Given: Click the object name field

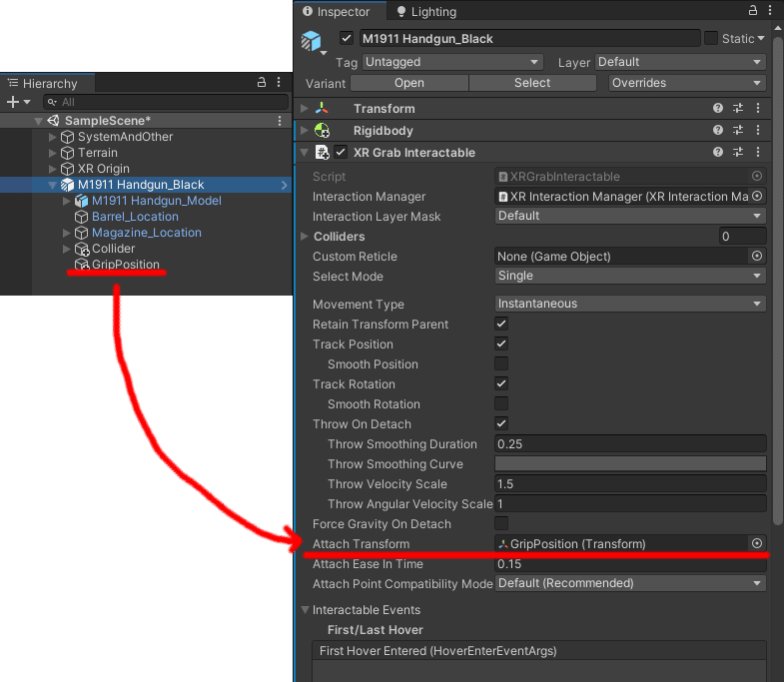Looking at the screenshot, I should click(x=529, y=39).
